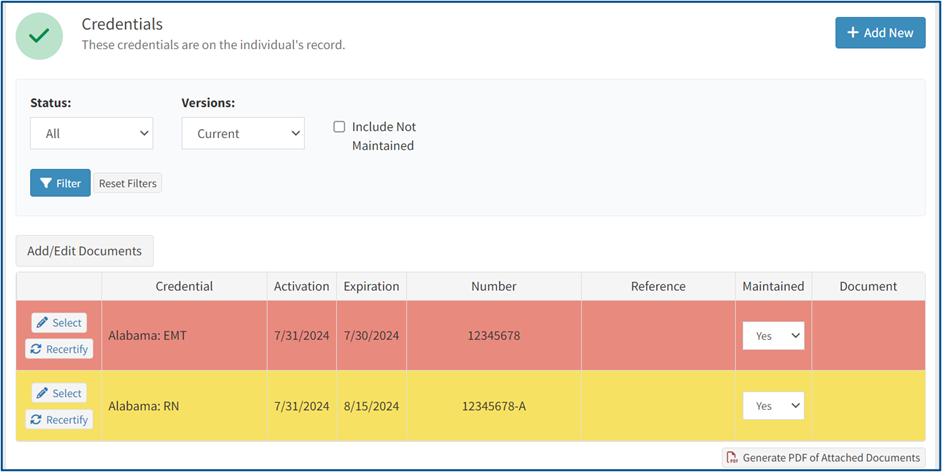Image resolution: width=942 pixels, height=472 pixels.
Task: Open Maintained dropdown for Alabama: EMT
Action: click(x=773, y=336)
